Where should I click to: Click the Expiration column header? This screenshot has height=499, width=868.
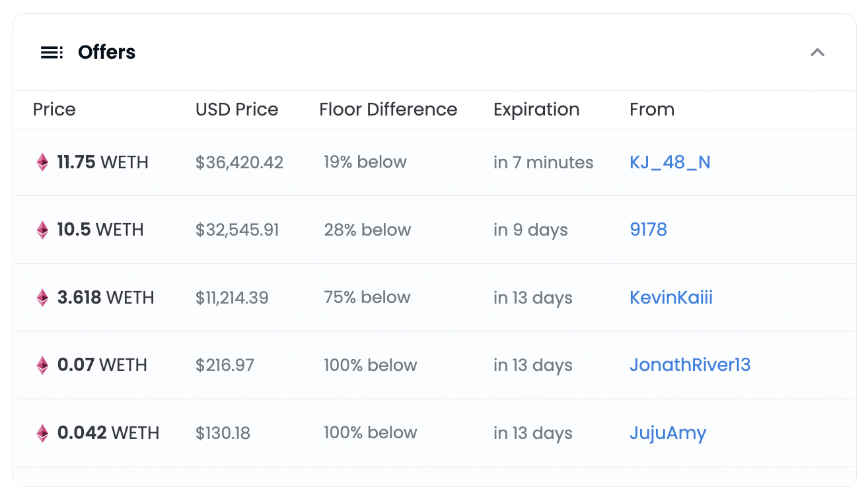tap(536, 110)
